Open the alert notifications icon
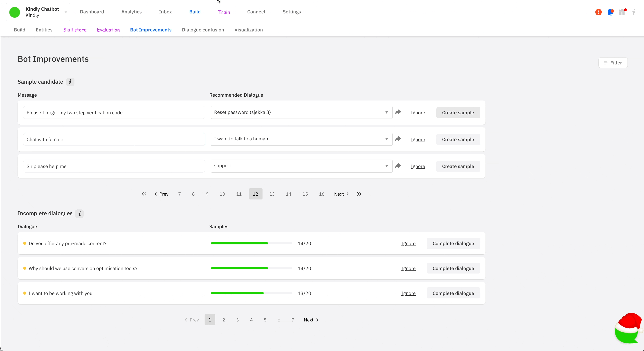Screen dimensions: 644x351 (598, 12)
